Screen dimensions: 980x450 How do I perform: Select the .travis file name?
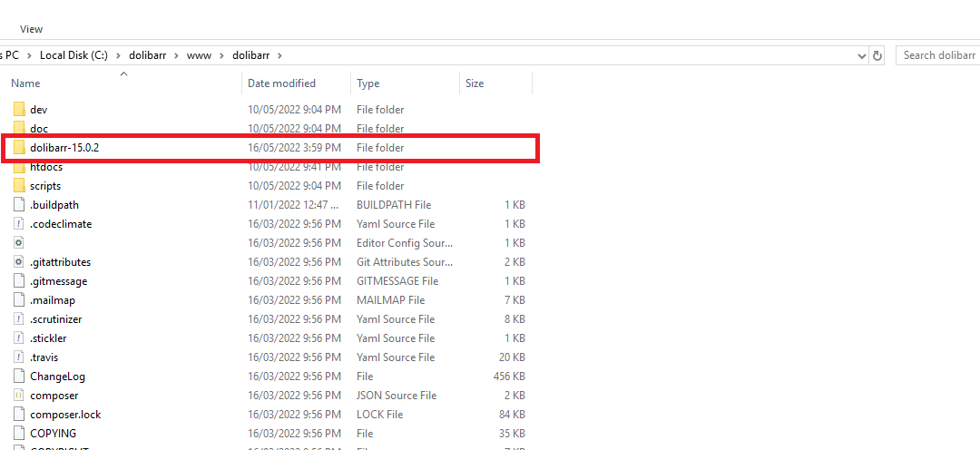click(x=44, y=357)
